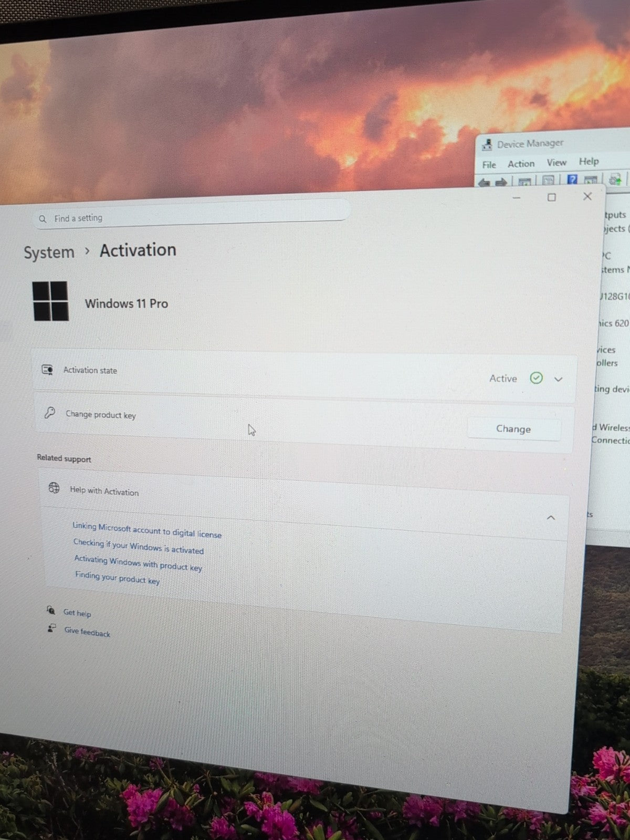Viewport: 630px width, 840px height.
Task: Click Show/Hide Console Tree icon in Device Manager
Action: click(524, 182)
